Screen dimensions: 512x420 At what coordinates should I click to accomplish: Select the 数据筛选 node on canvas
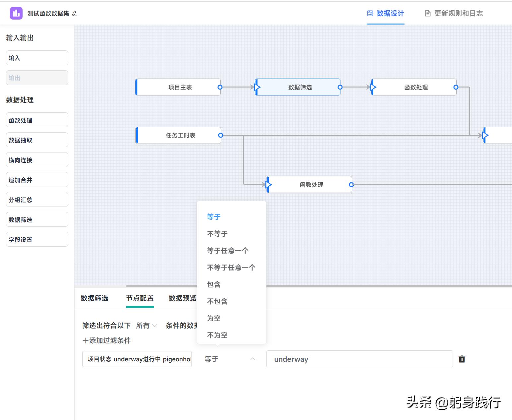298,87
